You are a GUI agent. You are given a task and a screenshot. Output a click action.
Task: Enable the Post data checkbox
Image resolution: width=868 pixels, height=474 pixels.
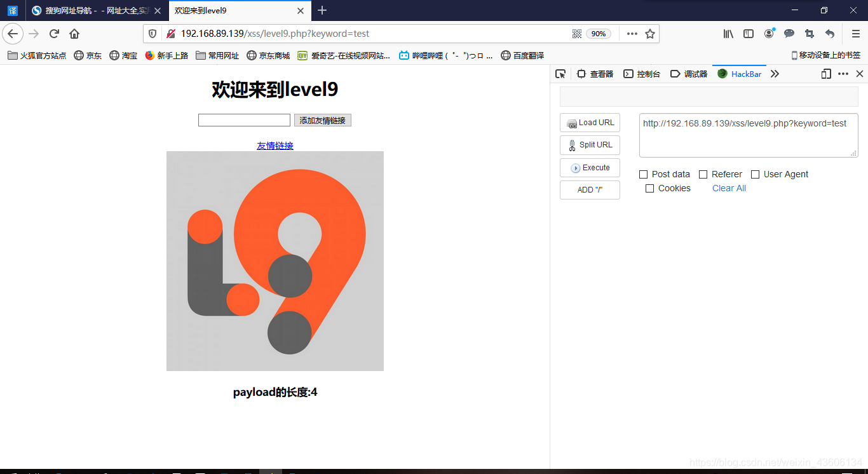(644, 174)
